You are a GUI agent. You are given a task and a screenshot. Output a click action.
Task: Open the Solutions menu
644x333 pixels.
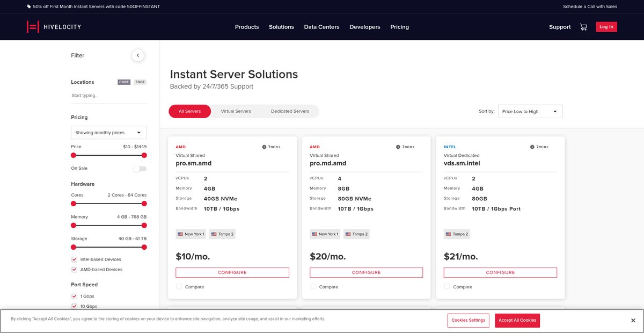(x=281, y=27)
